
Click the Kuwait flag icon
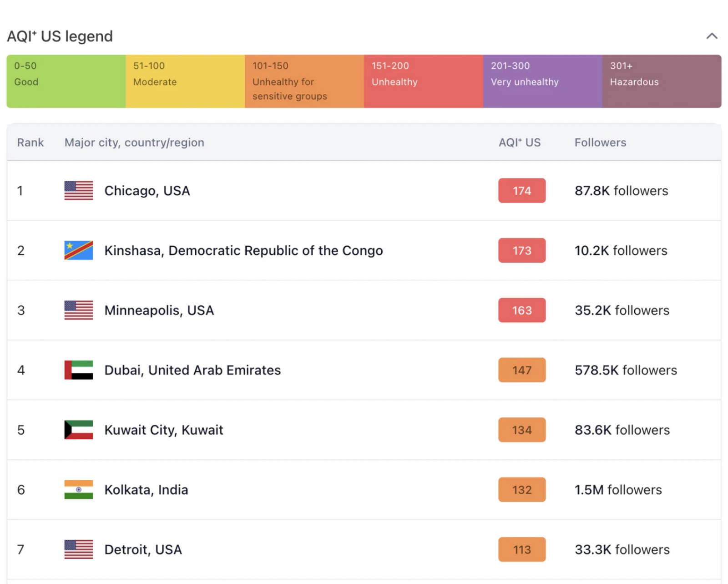pyautogui.click(x=78, y=430)
